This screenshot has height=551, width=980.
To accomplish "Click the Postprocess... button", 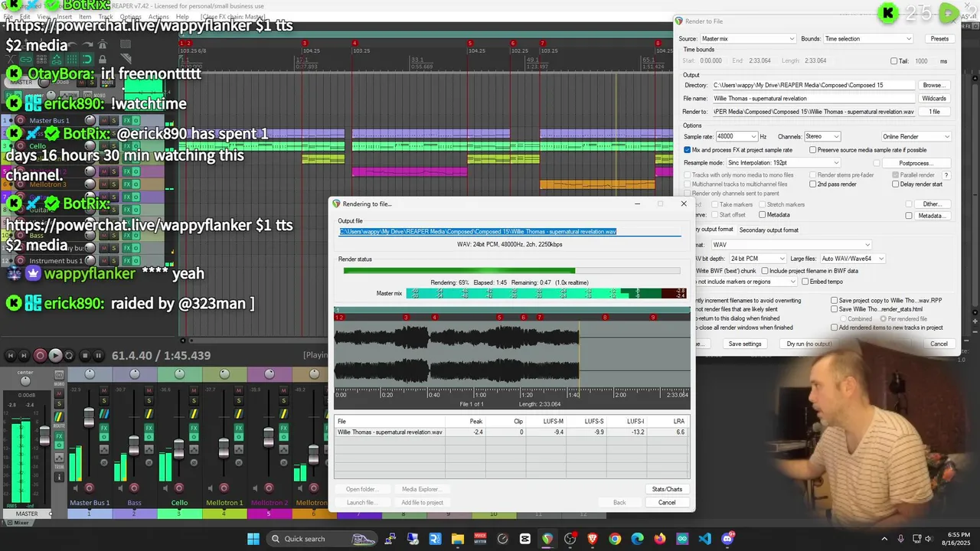I will point(915,163).
